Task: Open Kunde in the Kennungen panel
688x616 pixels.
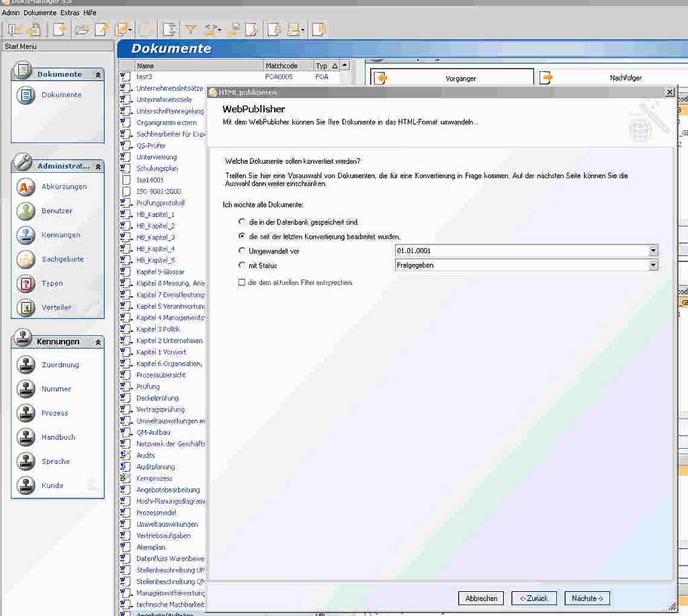Action: [x=52, y=485]
